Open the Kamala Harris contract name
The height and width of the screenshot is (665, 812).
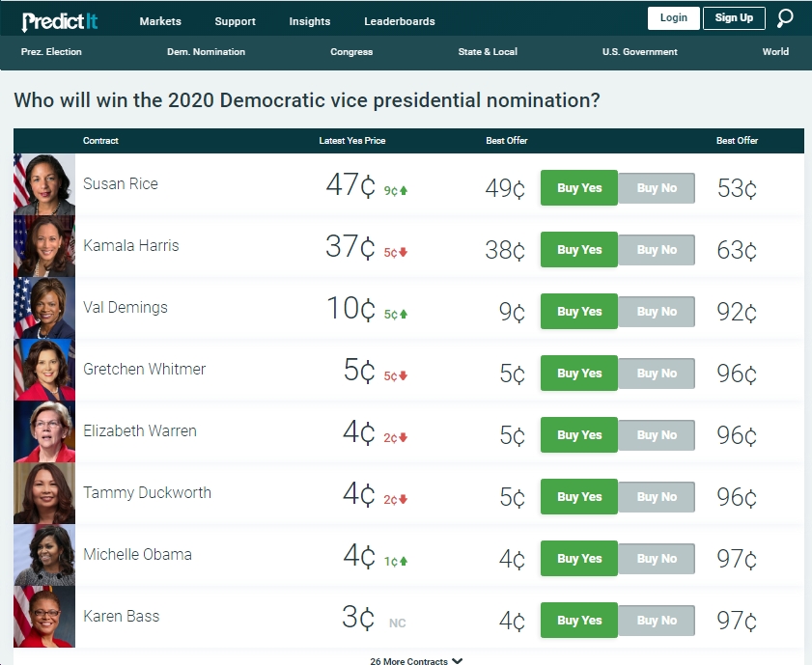(x=131, y=245)
